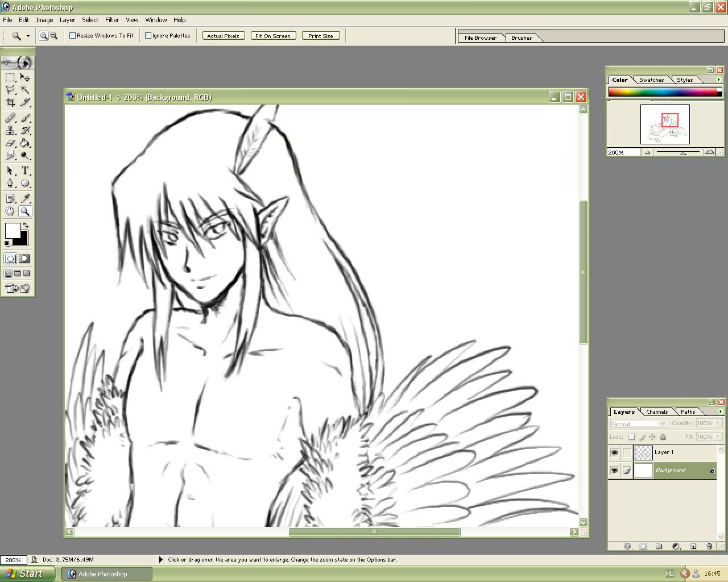Select the Move tool

point(25,77)
